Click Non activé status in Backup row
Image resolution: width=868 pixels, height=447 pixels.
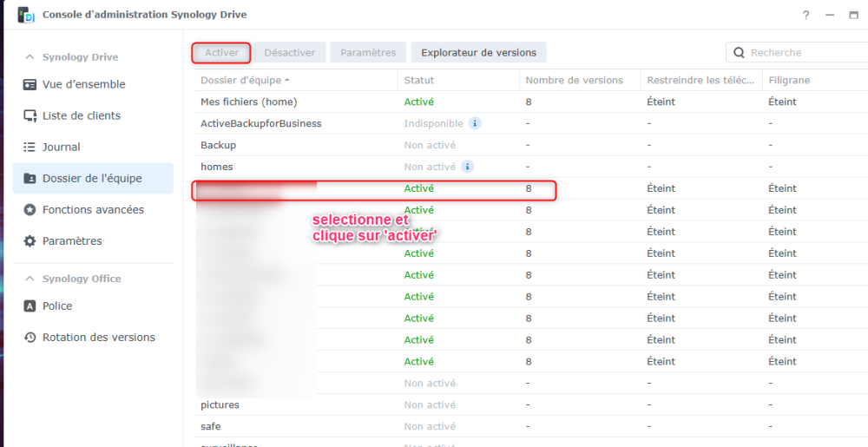point(430,145)
